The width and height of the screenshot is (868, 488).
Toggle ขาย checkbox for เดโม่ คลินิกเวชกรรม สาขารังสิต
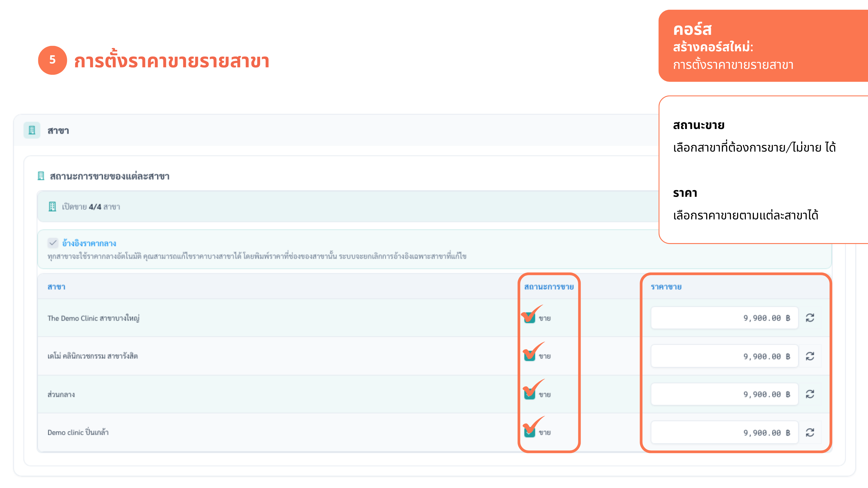point(530,356)
